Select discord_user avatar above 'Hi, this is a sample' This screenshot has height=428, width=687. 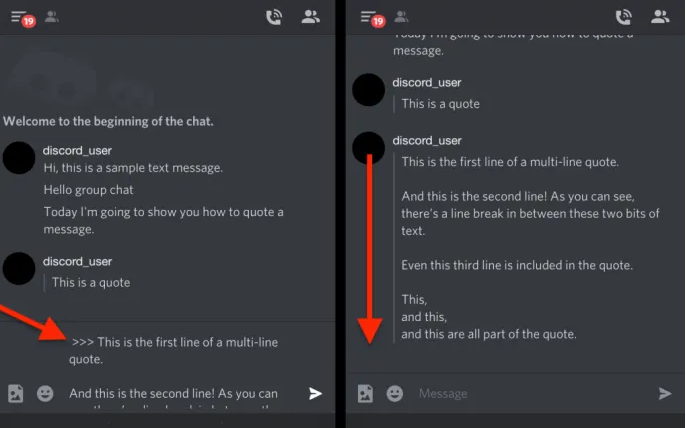[x=19, y=158]
